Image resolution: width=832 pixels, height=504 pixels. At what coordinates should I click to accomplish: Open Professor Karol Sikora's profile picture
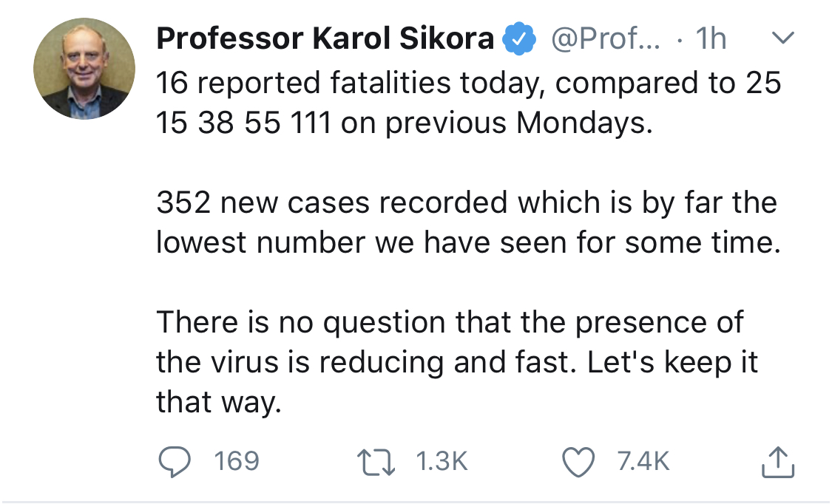coord(84,69)
